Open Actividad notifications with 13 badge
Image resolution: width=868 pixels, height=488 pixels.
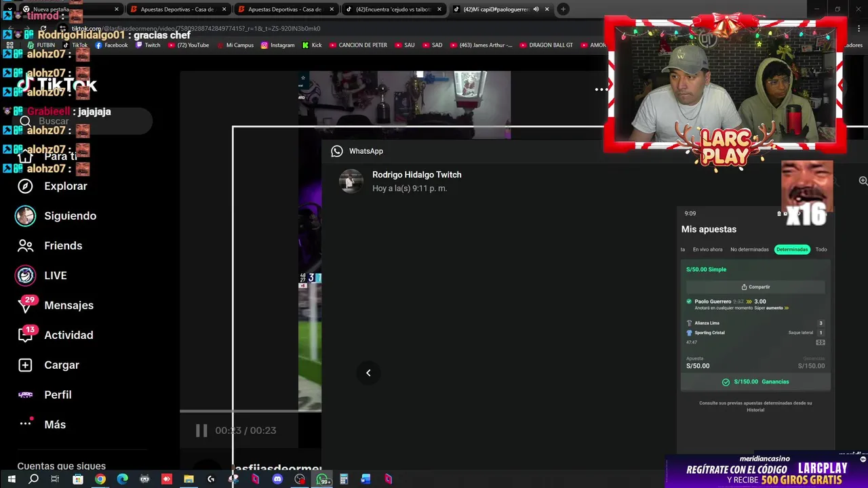pyautogui.click(x=54, y=335)
